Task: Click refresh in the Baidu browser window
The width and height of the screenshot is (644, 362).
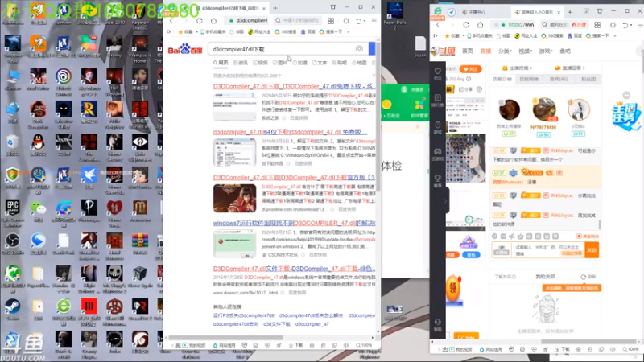Action: coord(199,21)
